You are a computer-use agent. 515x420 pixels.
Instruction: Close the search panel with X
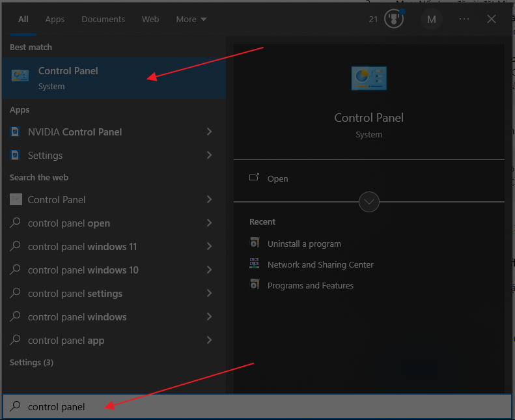[x=492, y=19]
